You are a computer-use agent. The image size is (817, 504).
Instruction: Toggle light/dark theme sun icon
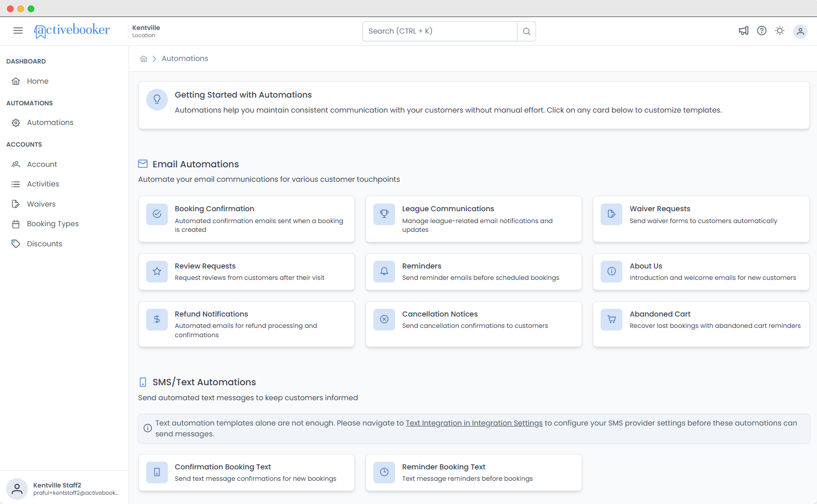(x=780, y=31)
